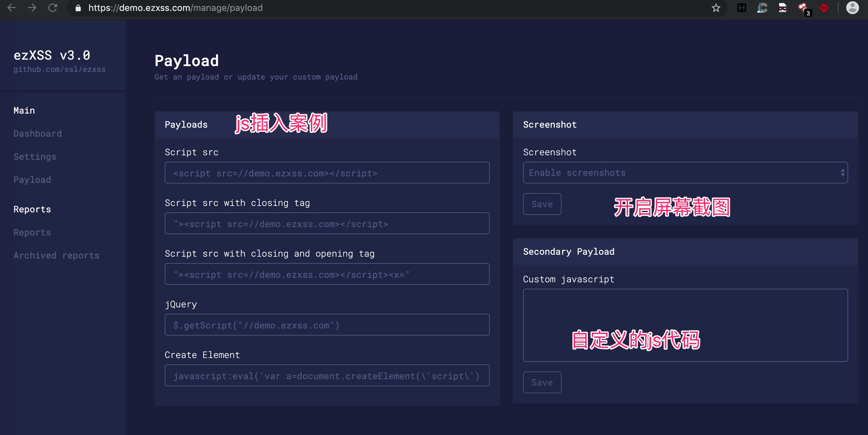
Task: Open Archived reports in the sidebar
Action: point(57,255)
